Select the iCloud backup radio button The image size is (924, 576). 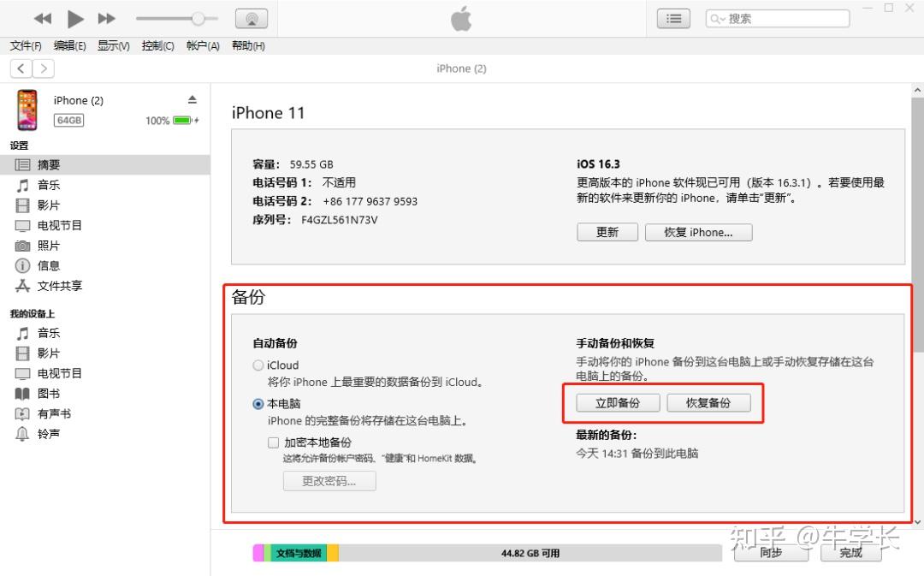pos(258,365)
